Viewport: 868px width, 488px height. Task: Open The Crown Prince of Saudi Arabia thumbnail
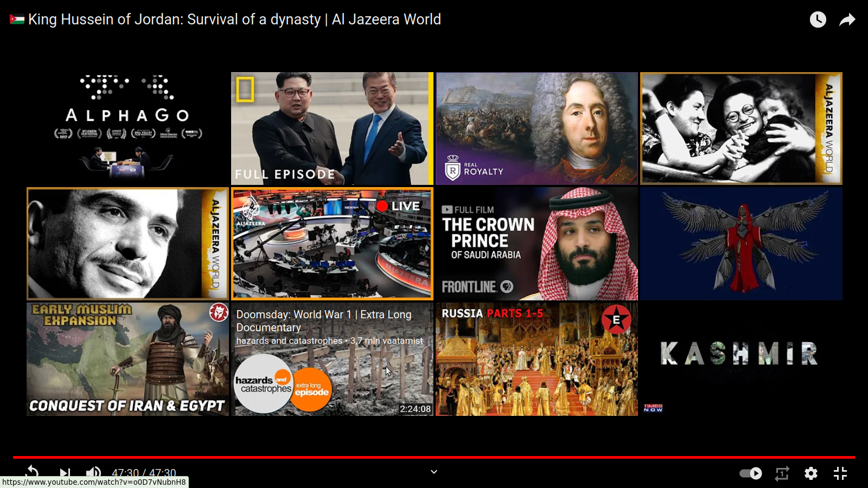(537, 244)
